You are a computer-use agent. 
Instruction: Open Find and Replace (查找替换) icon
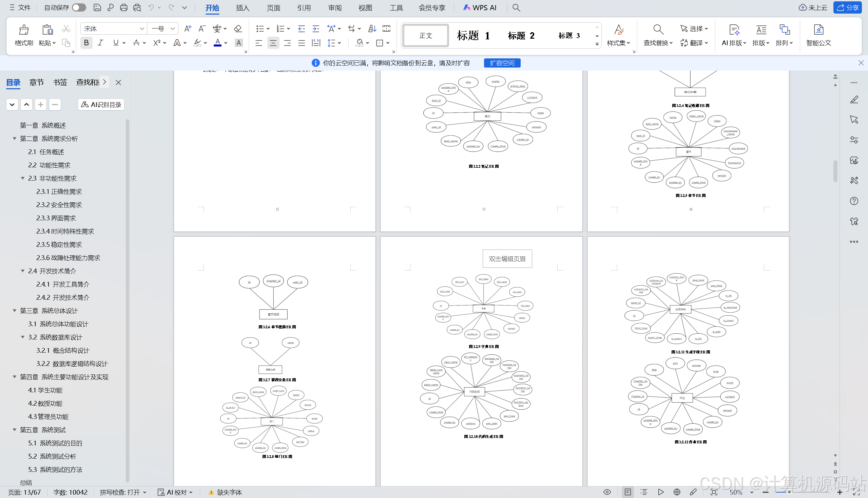tap(658, 30)
